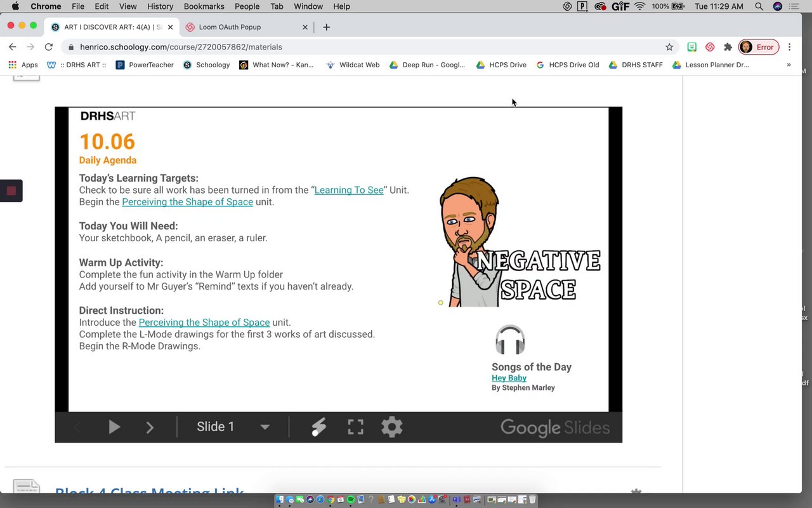Enter fullscreen for the embedded slides

pos(355,427)
